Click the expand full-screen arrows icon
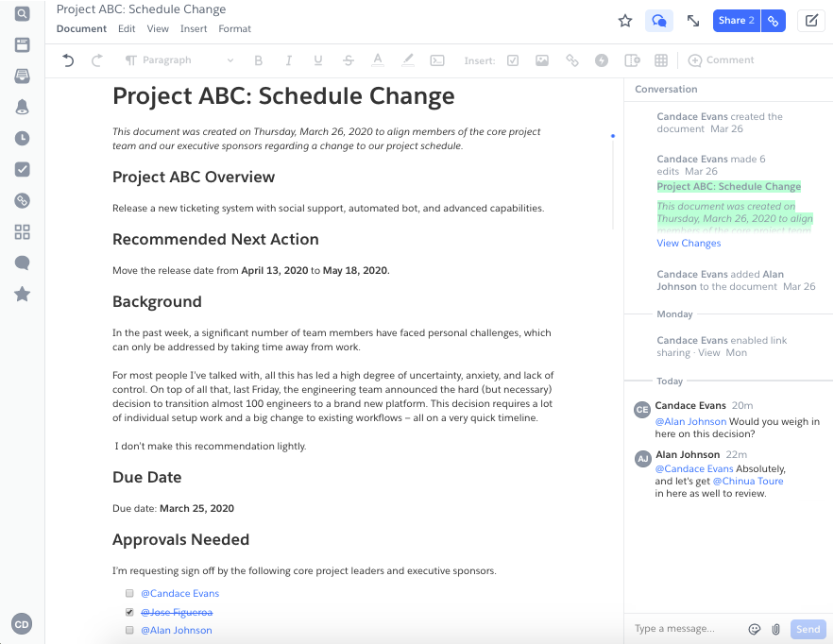The image size is (834, 644). (693, 21)
